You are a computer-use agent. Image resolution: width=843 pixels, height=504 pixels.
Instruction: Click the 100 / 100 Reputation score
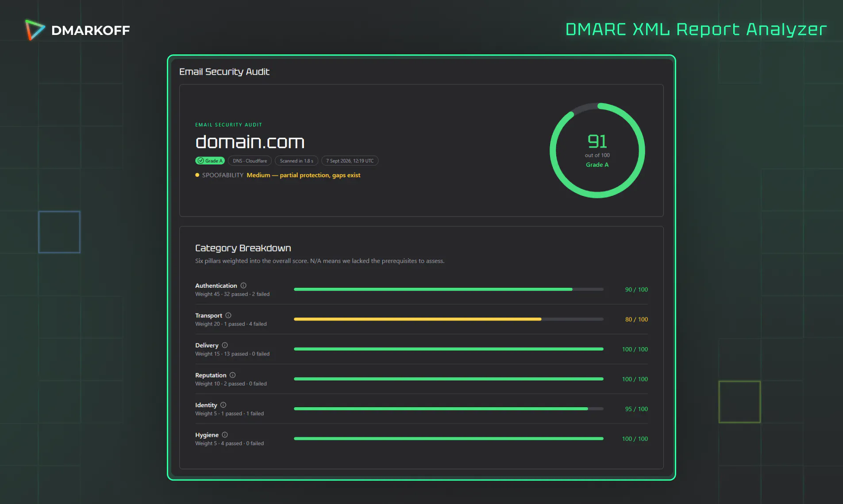point(635,379)
